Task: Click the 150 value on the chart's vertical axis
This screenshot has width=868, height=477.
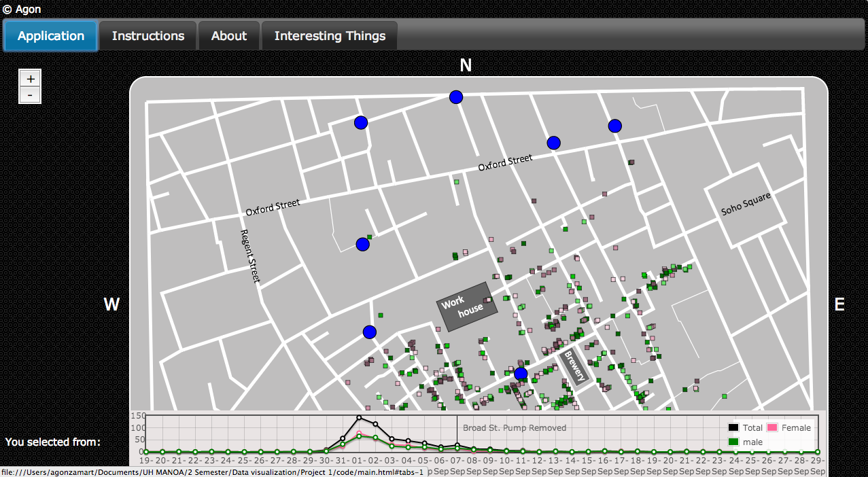Action: [138, 416]
